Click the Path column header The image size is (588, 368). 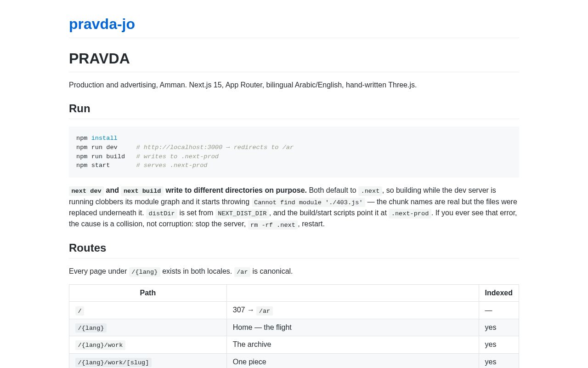click(148, 293)
